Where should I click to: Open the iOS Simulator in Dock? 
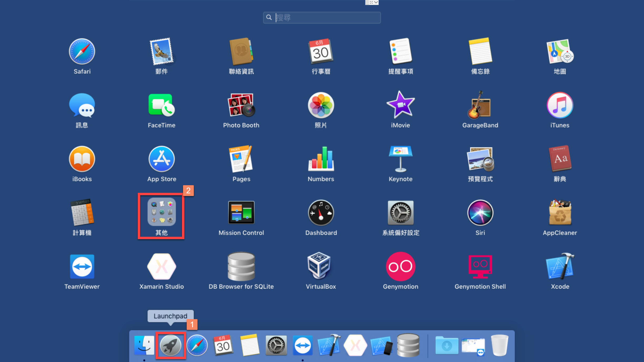click(382, 345)
